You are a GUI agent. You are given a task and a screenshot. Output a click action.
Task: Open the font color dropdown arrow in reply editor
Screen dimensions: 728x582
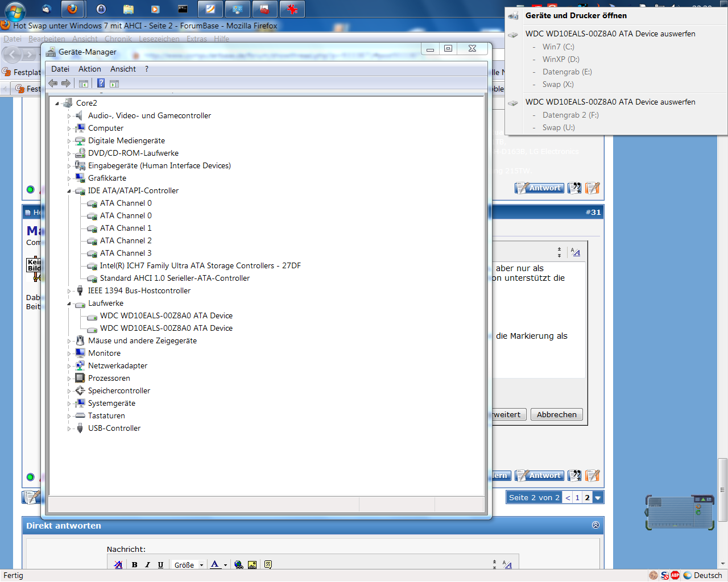[x=225, y=565]
